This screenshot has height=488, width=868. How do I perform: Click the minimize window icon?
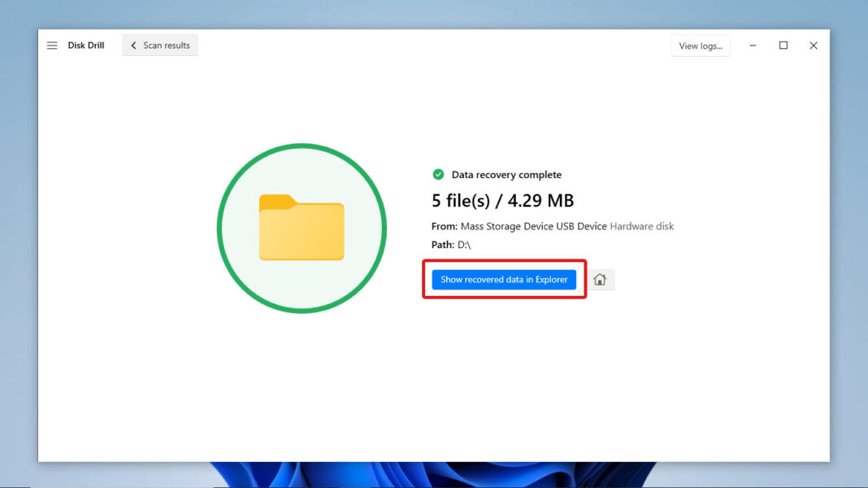pos(752,46)
